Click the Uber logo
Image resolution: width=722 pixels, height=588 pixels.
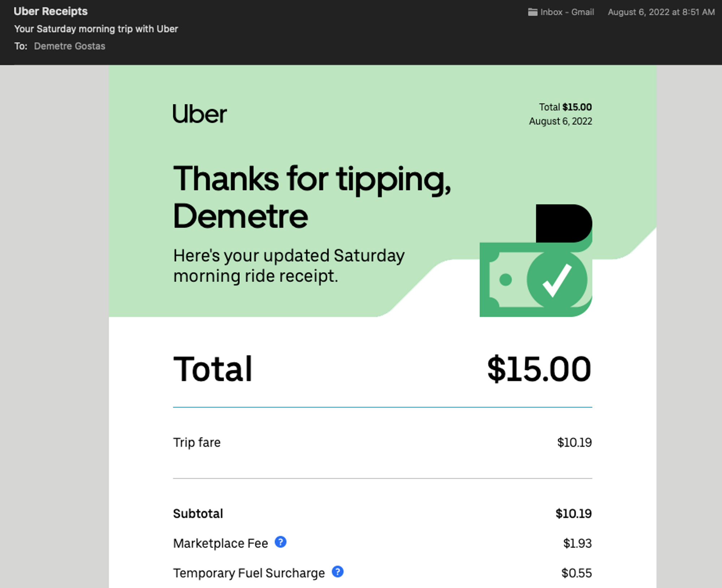coord(200,114)
